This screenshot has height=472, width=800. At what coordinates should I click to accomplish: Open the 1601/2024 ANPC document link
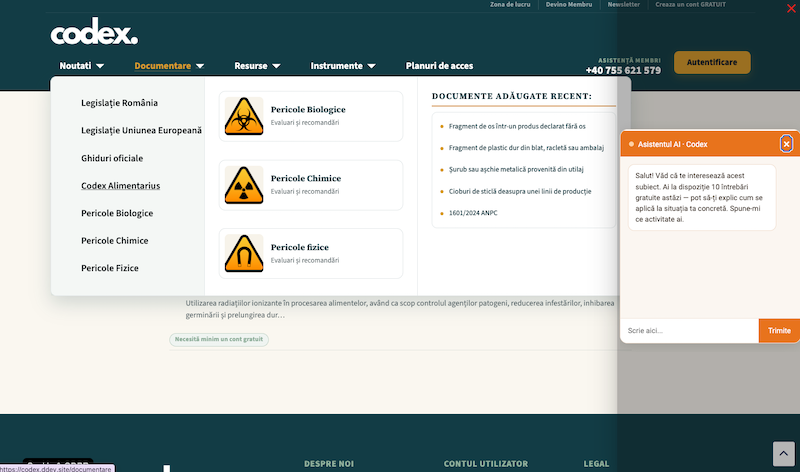[473, 213]
